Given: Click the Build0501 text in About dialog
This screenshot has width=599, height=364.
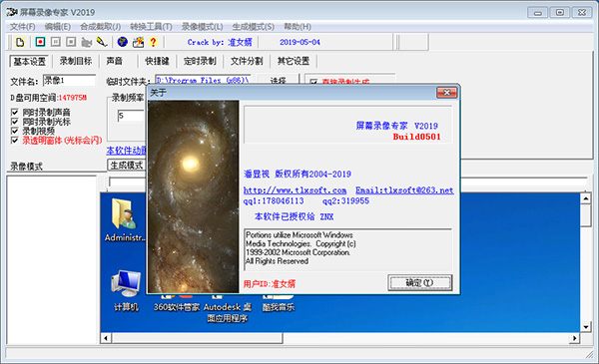Looking at the screenshot, I should pos(416,137).
